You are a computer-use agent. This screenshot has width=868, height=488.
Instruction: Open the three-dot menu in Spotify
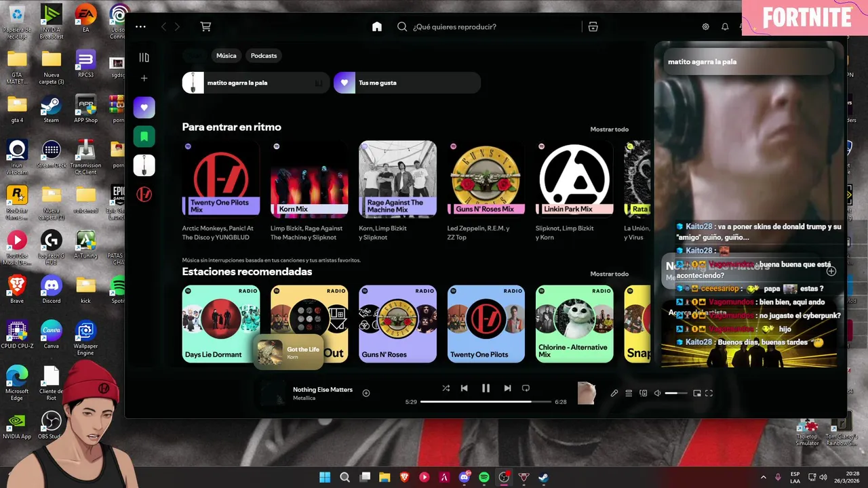[140, 26]
